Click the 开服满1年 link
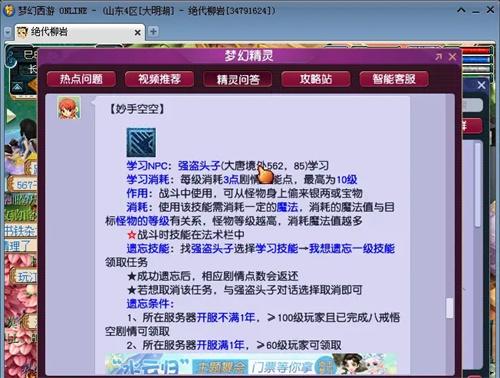This screenshot has width=500, height=378. pyautogui.click(x=220, y=345)
